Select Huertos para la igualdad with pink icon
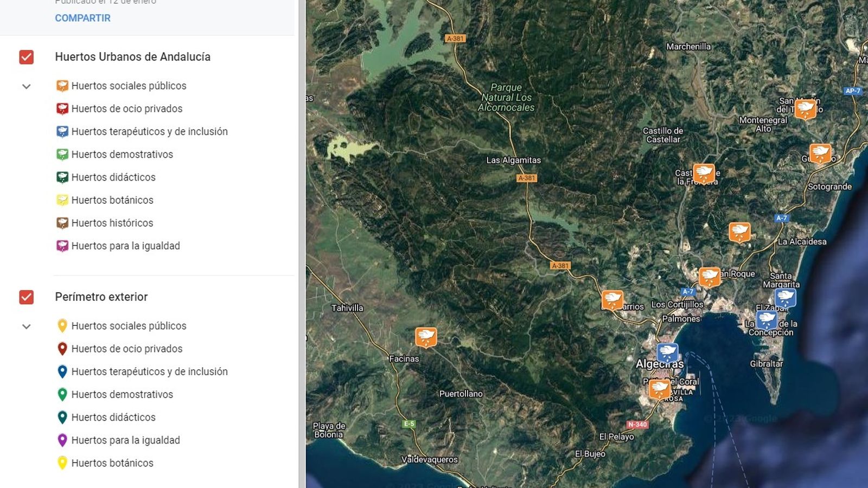The width and height of the screenshot is (868, 488). (125, 246)
